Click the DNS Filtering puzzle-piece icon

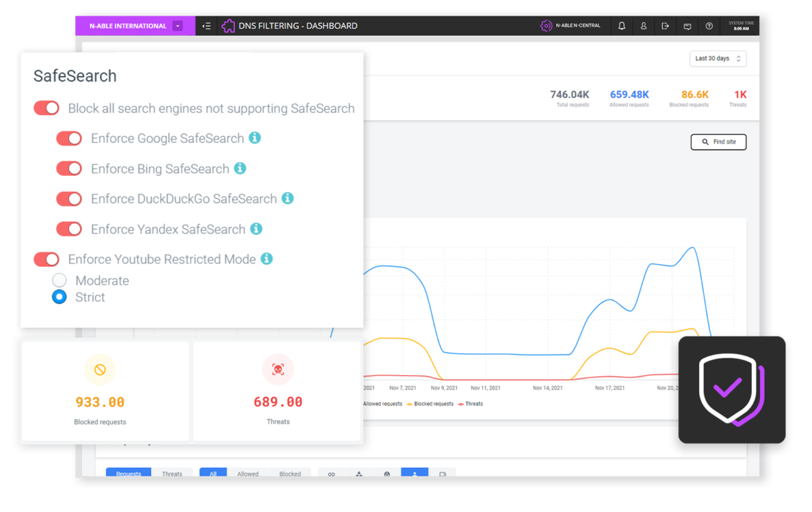(x=228, y=26)
